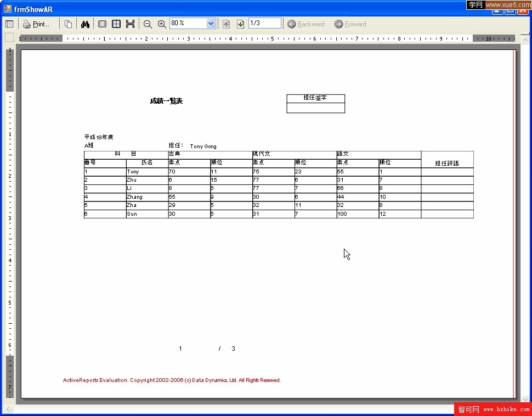
Task: Go to previous page arrow icon
Action: click(x=227, y=24)
